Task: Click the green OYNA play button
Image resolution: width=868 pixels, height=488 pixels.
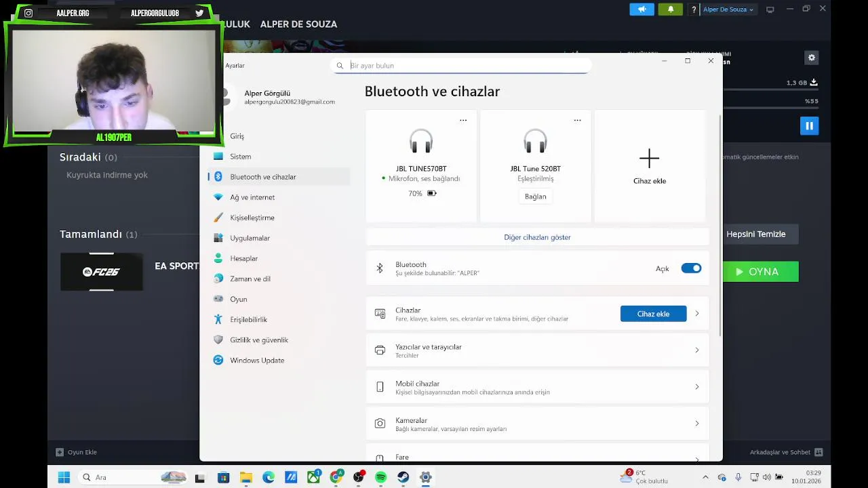Action: click(761, 272)
